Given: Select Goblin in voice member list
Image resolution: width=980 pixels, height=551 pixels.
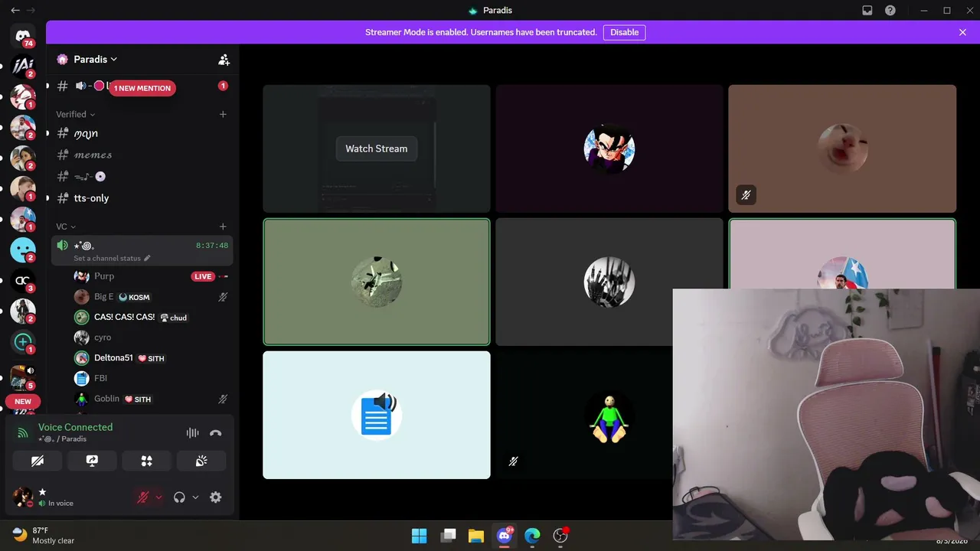Looking at the screenshot, I should 142,399.
